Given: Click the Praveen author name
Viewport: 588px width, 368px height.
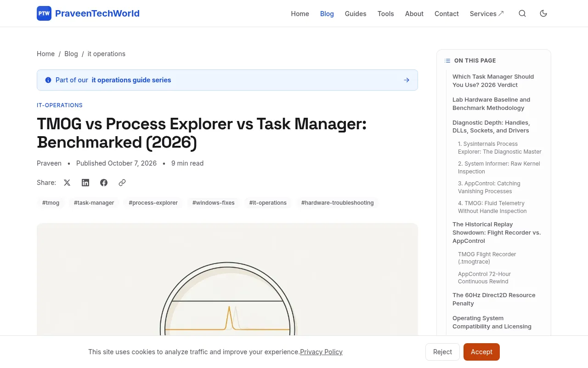Looking at the screenshot, I should (x=49, y=163).
